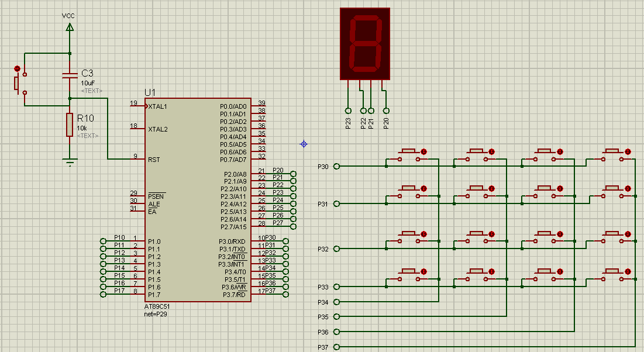This screenshot has height=352, width=644.
Task: Click the ground symbol below R10
Action: tap(70, 162)
